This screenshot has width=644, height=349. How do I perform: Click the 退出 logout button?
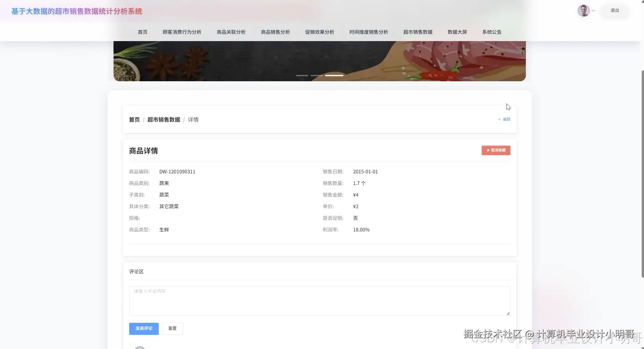point(615,11)
